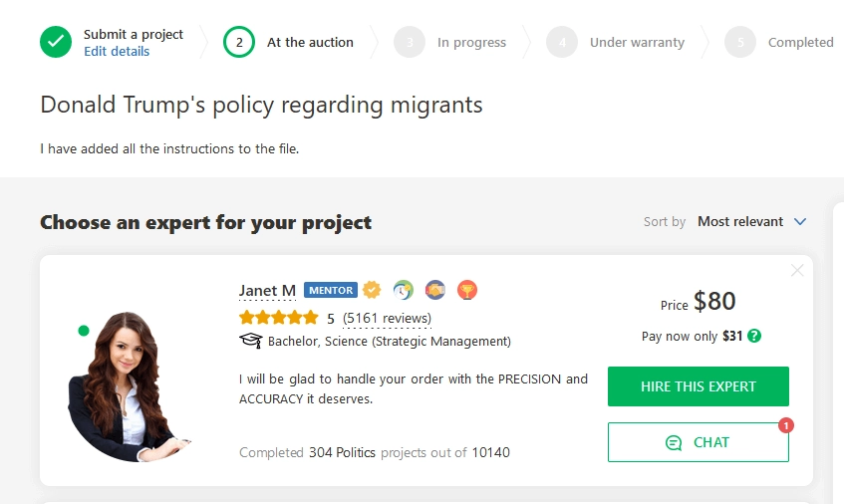The image size is (844, 504).
Task: Click the orange verified checkmark badge
Action: pyautogui.click(x=372, y=290)
